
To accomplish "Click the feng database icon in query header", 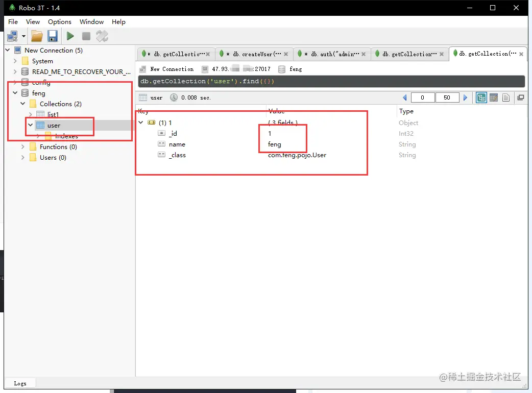I will pyautogui.click(x=282, y=69).
